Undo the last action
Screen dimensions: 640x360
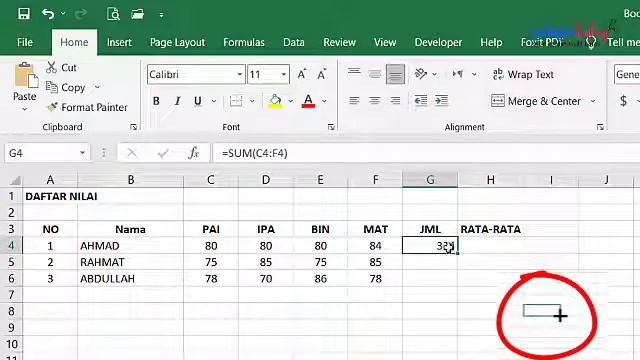tap(48, 14)
